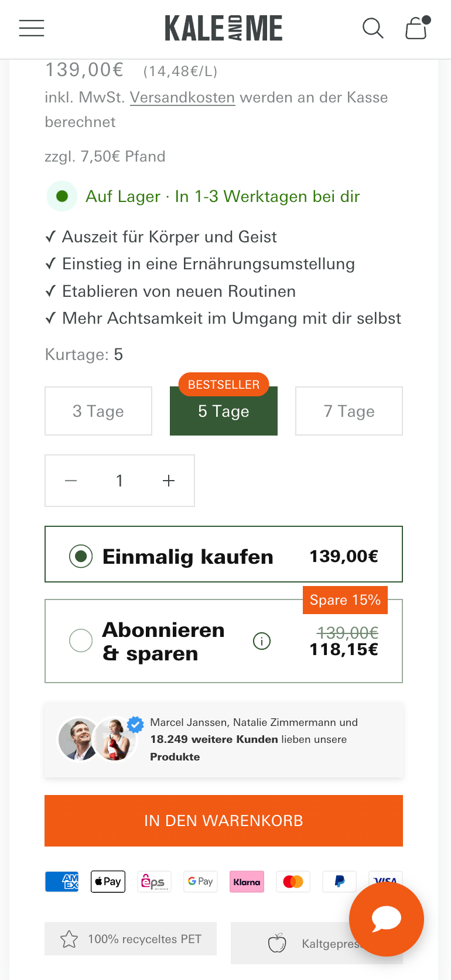The width and height of the screenshot is (451, 980).
Task: Click the quantity number field
Action: [119, 481]
